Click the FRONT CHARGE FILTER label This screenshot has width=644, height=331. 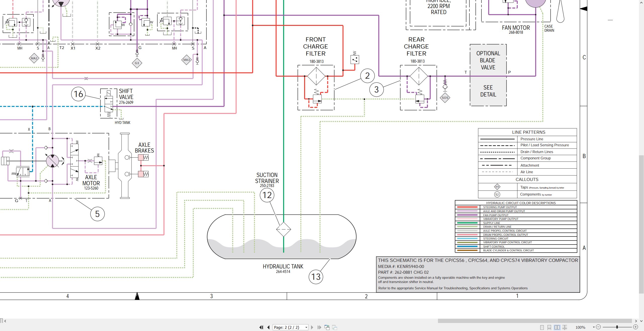pos(315,46)
